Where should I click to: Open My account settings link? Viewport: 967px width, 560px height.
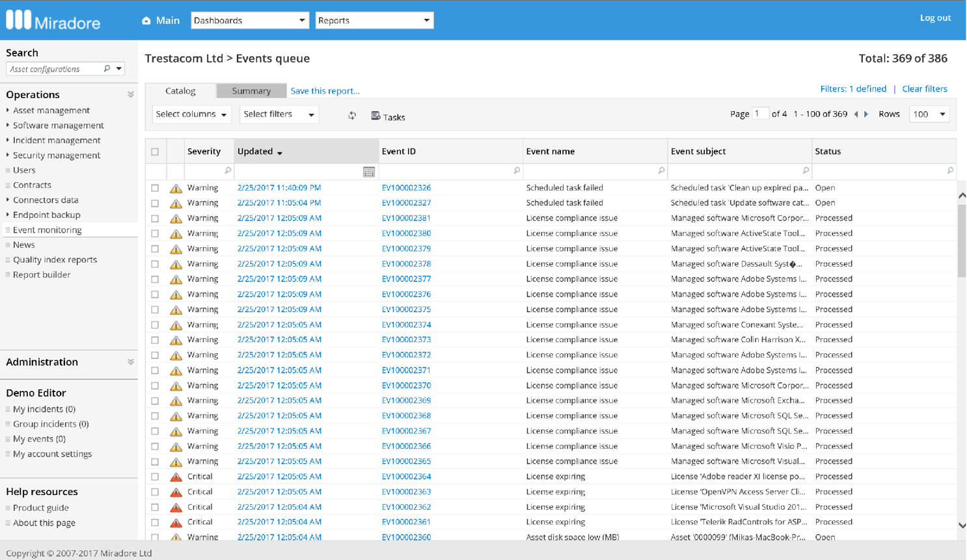coord(53,454)
